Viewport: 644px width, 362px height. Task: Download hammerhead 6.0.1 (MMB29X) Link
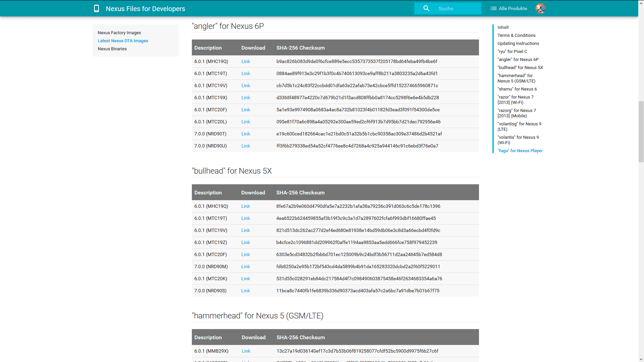click(x=246, y=351)
